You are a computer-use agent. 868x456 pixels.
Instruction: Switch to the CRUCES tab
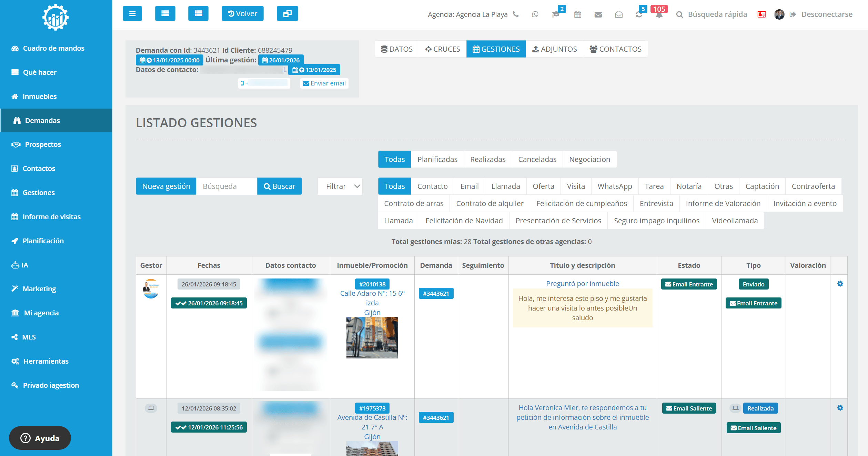443,49
